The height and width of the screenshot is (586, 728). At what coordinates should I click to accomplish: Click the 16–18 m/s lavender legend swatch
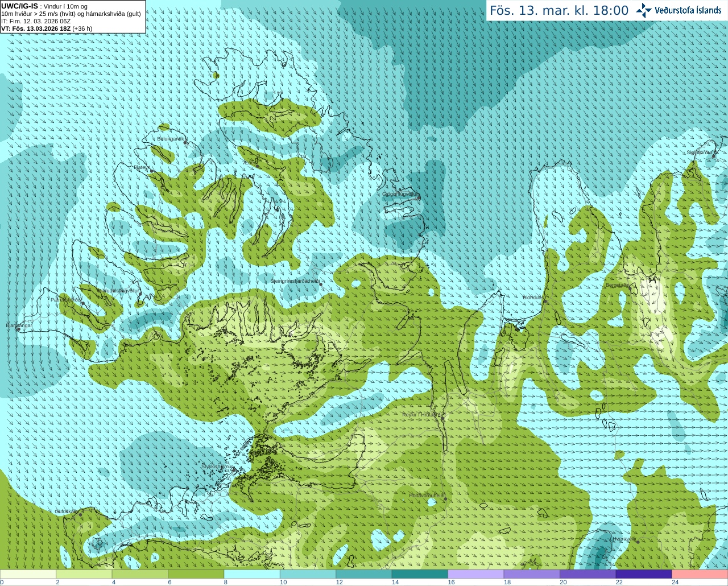(x=476, y=574)
